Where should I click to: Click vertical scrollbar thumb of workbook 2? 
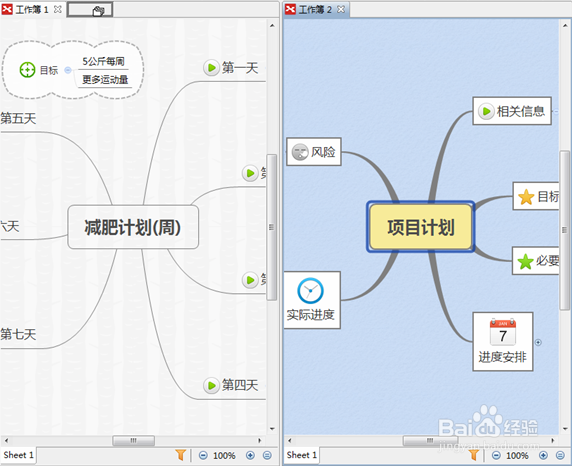click(x=565, y=230)
